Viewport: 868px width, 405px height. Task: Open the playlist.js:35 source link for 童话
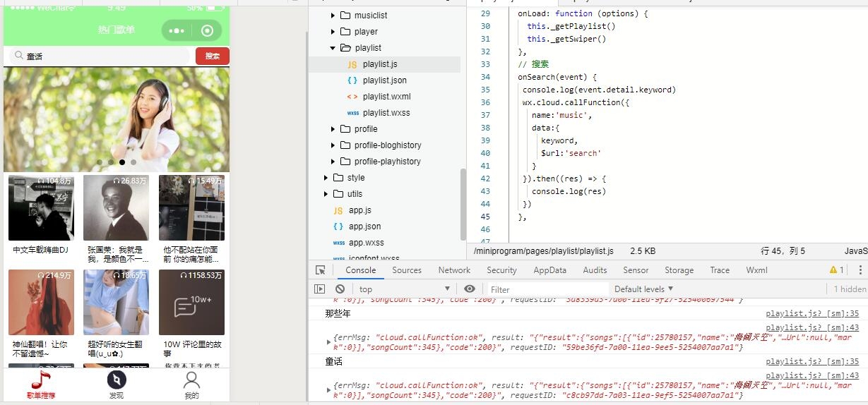[x=812, y=361]
